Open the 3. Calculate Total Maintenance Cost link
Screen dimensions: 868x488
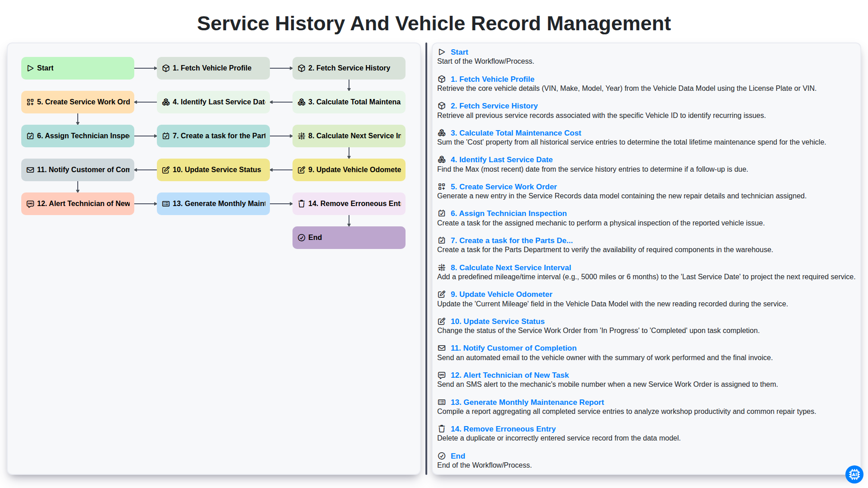click(516, 133)
